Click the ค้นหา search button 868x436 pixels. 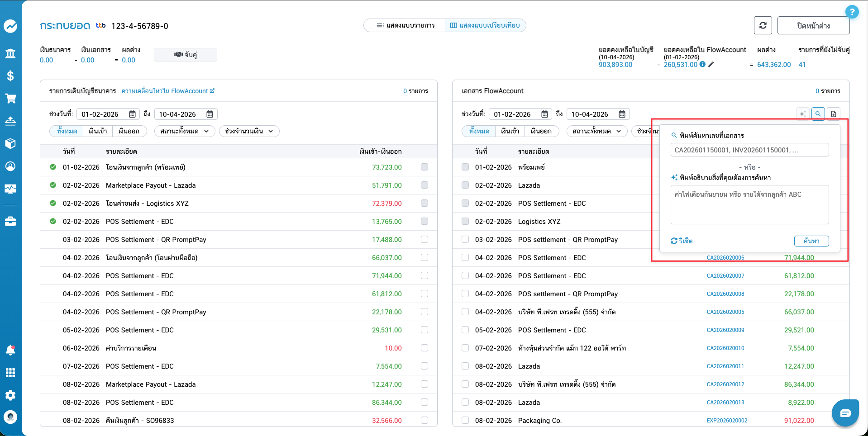click(x=811, y=241)
